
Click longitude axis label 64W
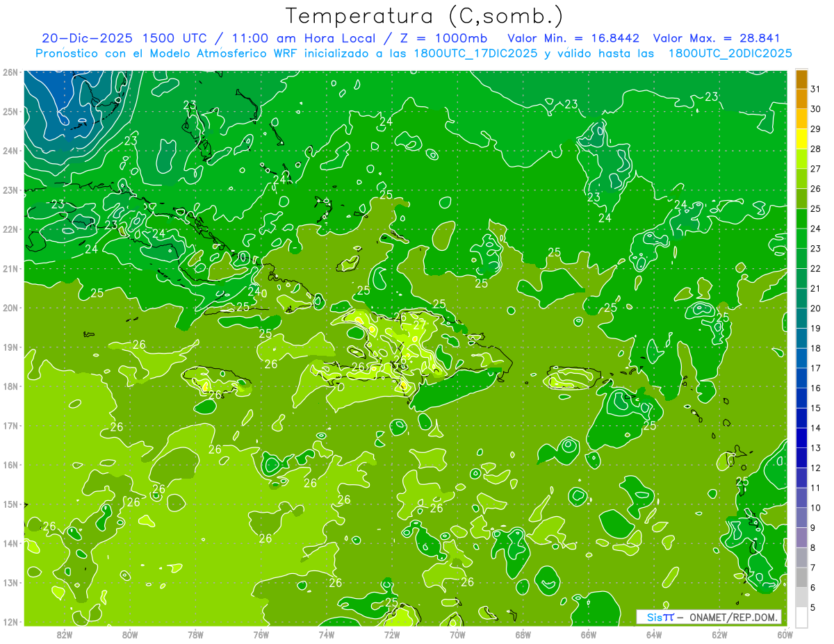coord(654,635)
